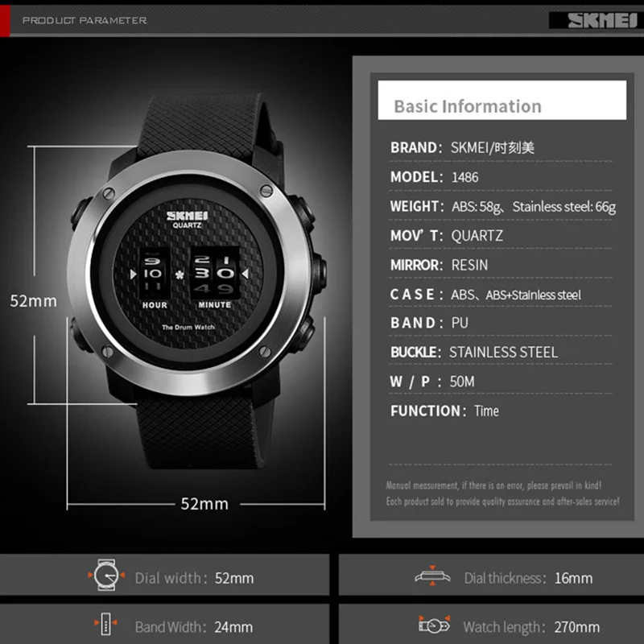Click the watch length strap icon
644x644 pixels.
pos(434,625)
